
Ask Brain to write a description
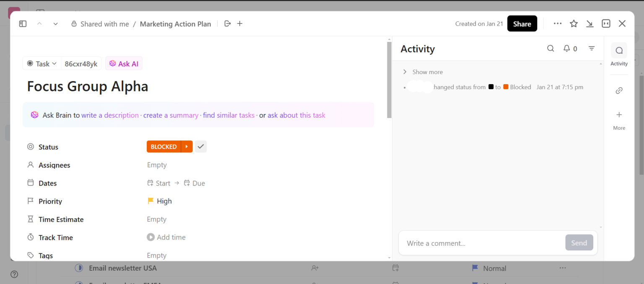[110, 115]
